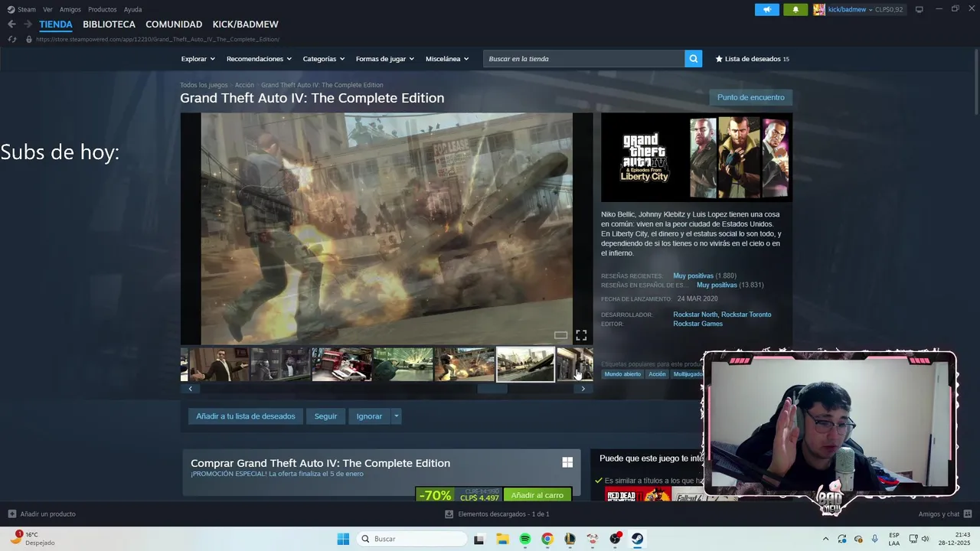Click the kick/badmew profile avatar
Image resolution: width=980 pixels, height=551 pixels.
pos(819,9)
